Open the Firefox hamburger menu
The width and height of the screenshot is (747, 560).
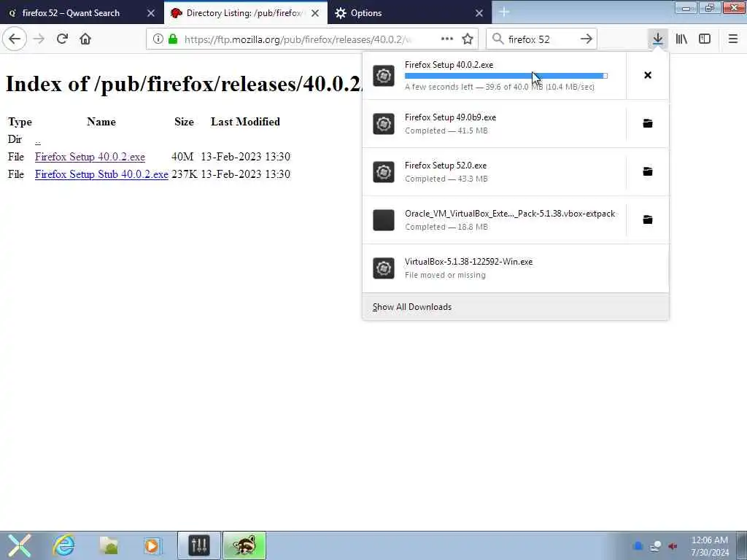click(732, 39)
